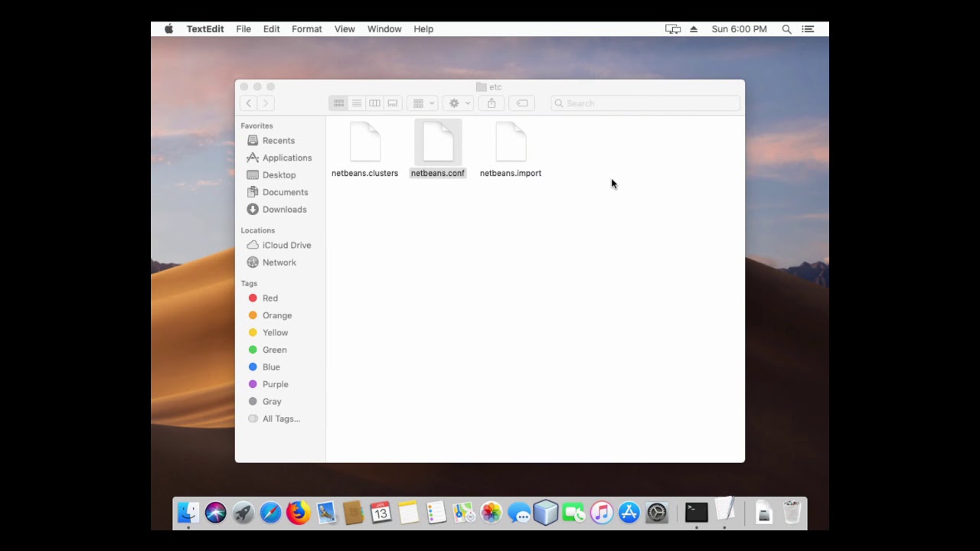Image resolution: width=980 pixels, height=551 pixels.
Task: Open the Help menu
Action: tap(423, 29)
